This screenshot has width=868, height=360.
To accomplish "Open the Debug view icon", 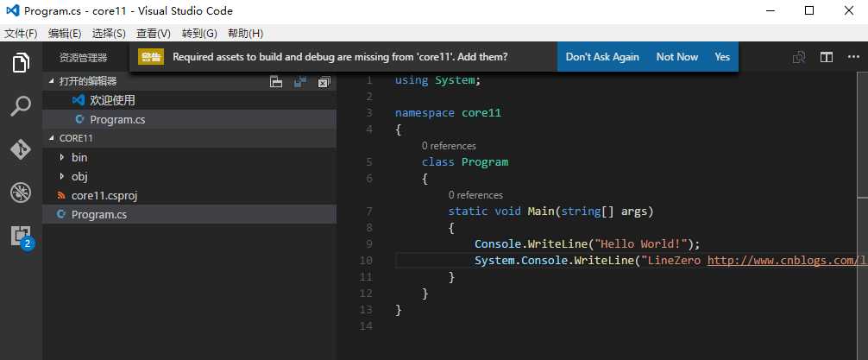I will click(x=21, y=193).
